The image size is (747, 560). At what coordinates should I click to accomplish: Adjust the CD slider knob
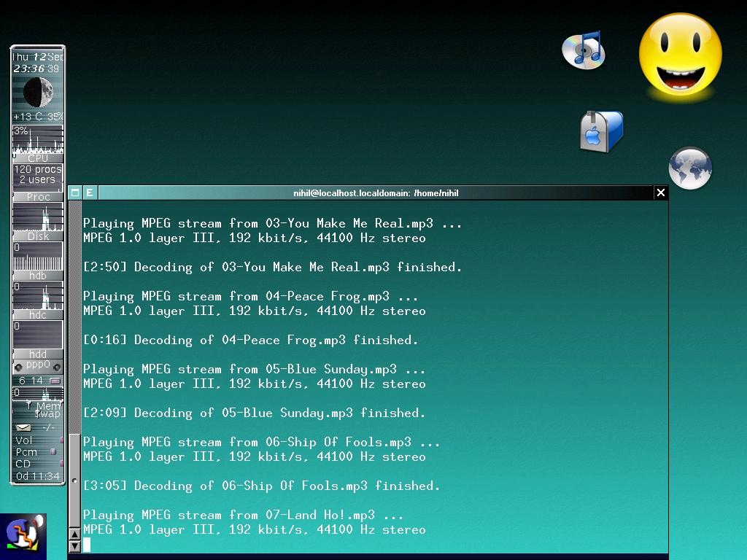click(61, 463)
